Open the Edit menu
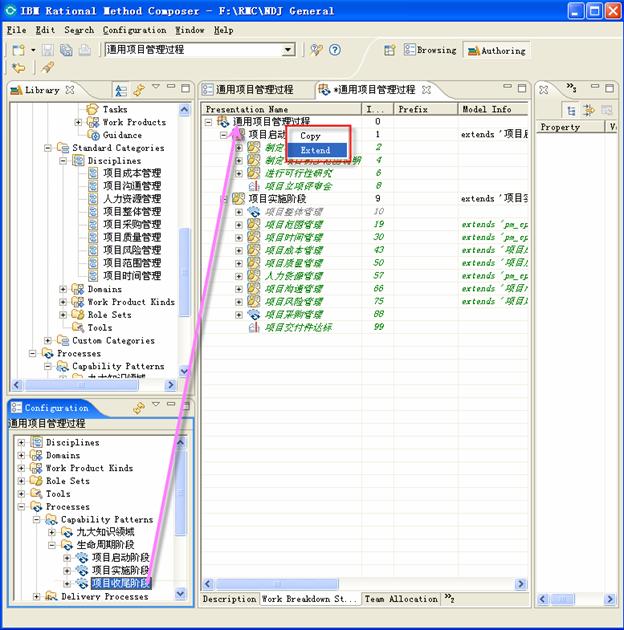This screenshot has width=624, height=630. (x=45, y=30)
